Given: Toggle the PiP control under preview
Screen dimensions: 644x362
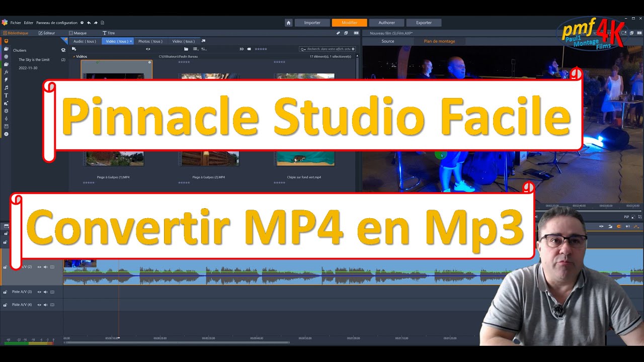Looking at the screenshot, I should pyautogui.click(x=627, y=217).
